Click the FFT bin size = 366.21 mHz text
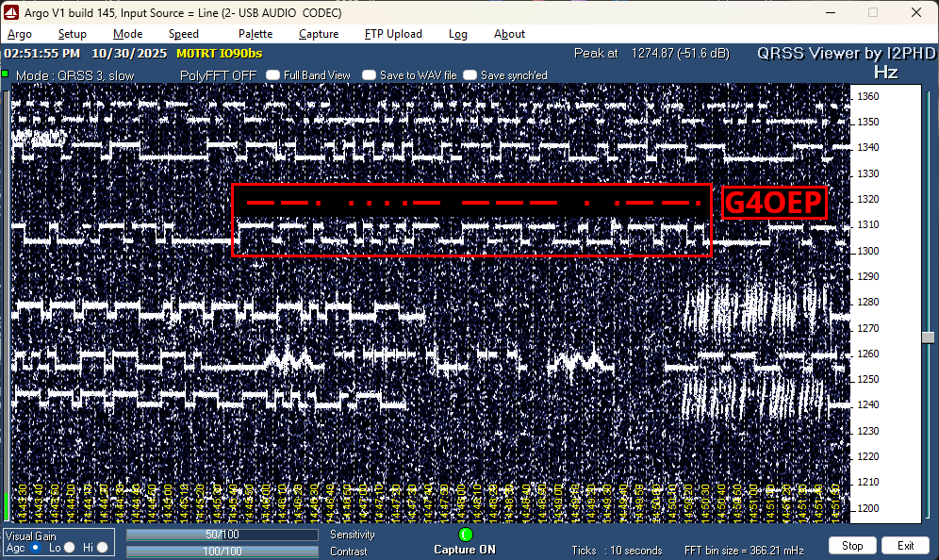939x560 pixels. point(744,551)
